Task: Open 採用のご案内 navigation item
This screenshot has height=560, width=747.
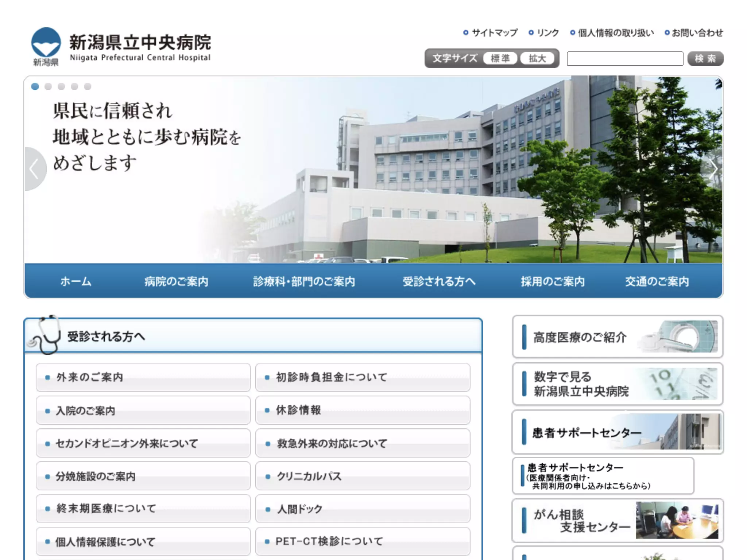Action: point(553,281)
